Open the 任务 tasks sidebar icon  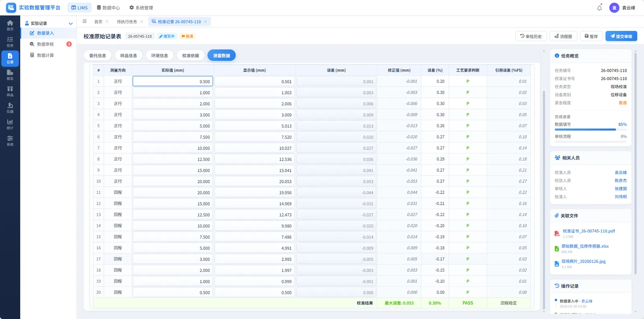(x=10, y=42)
